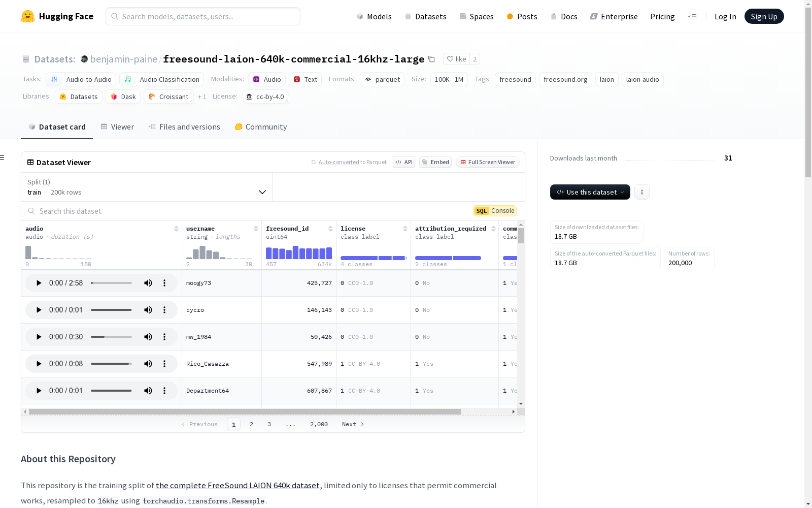Image resolution: width=812 pixels, height=508 pixels.
Task: Open the cc-by-4.0 license tag
Action: (265, 97)
